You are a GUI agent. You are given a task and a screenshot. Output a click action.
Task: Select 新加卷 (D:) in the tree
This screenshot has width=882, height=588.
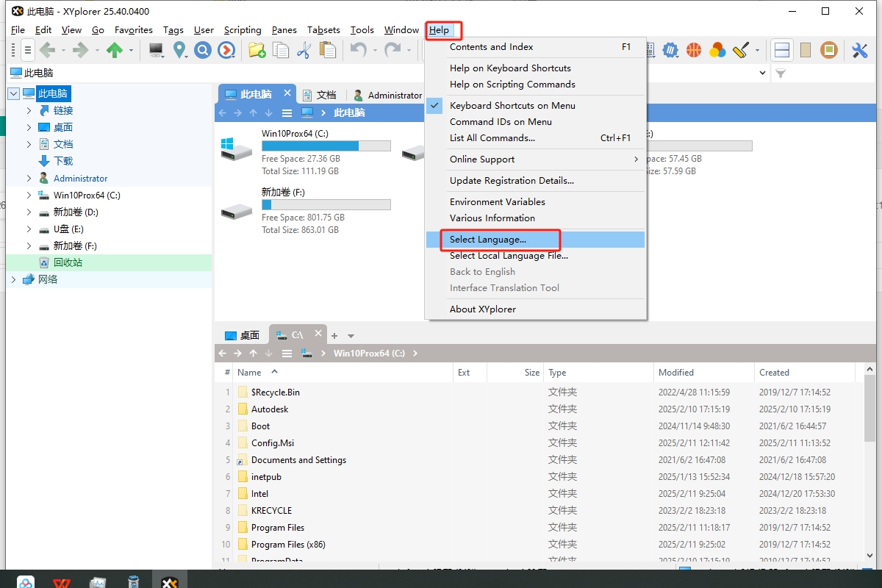pyautogui.click(x=76, y=212)
